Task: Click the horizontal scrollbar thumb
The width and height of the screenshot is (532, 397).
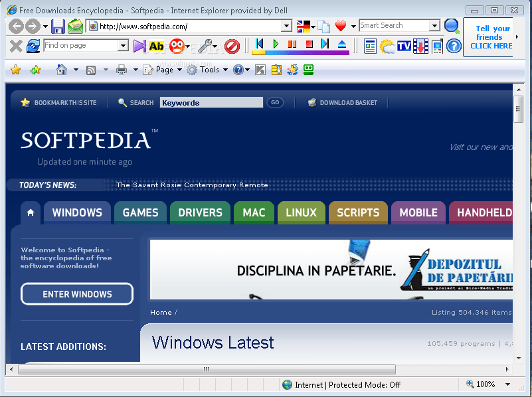Action: coord(207,369)
